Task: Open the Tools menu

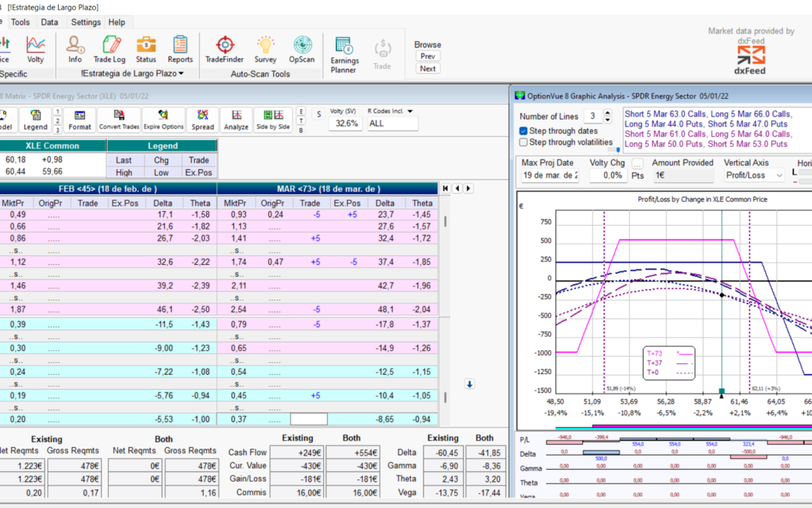Action: [20, 23]
